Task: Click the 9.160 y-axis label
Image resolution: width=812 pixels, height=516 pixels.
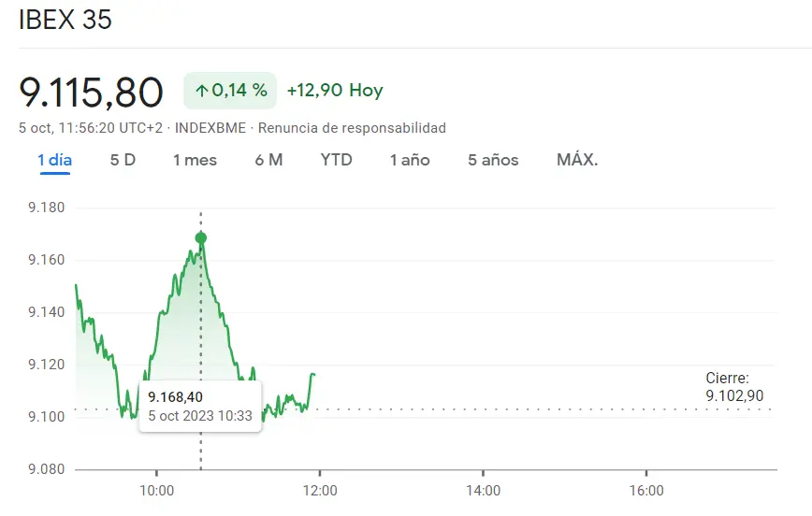Action: pyautogui.click(x=47, y=260)
